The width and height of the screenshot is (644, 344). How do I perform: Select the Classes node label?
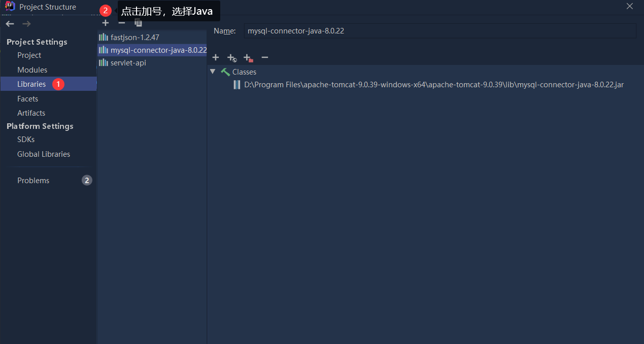(x=244, y=72)
